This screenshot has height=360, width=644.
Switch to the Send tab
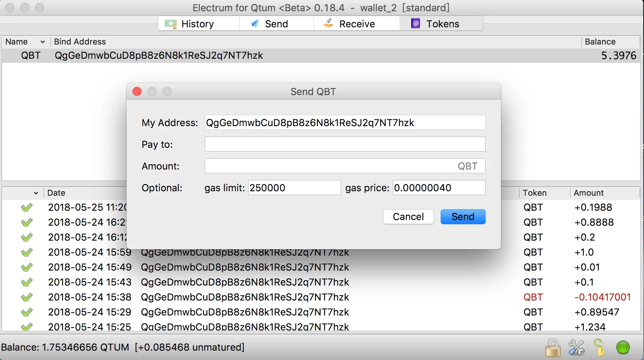(276, 24)
